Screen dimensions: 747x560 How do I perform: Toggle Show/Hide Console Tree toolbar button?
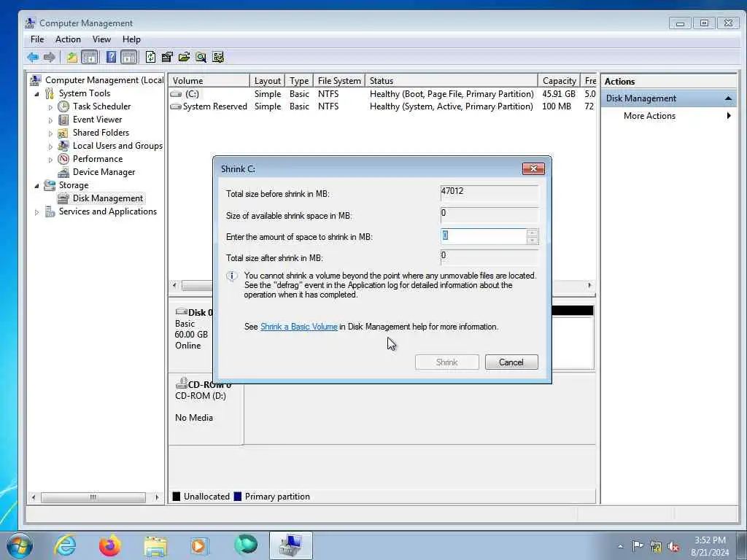coord(90,58)
